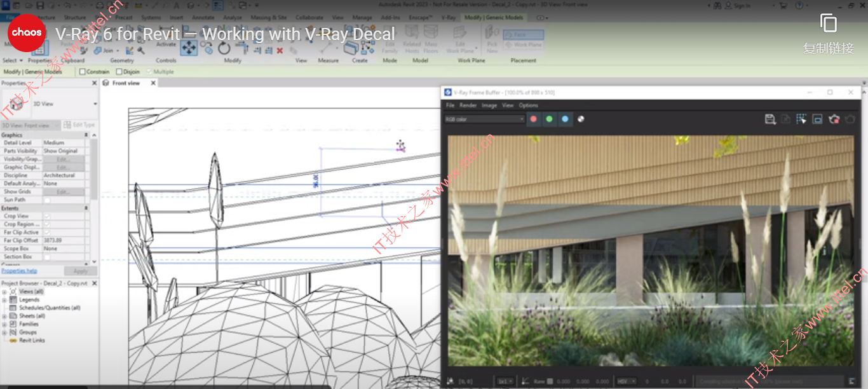Click the Face placement button
The height and width of the screenshot is (389, 868).
[523, 35]
